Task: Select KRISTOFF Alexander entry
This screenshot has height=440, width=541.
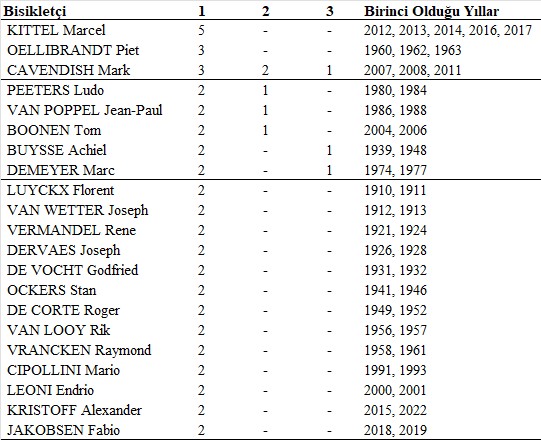Action: (74, 410)
